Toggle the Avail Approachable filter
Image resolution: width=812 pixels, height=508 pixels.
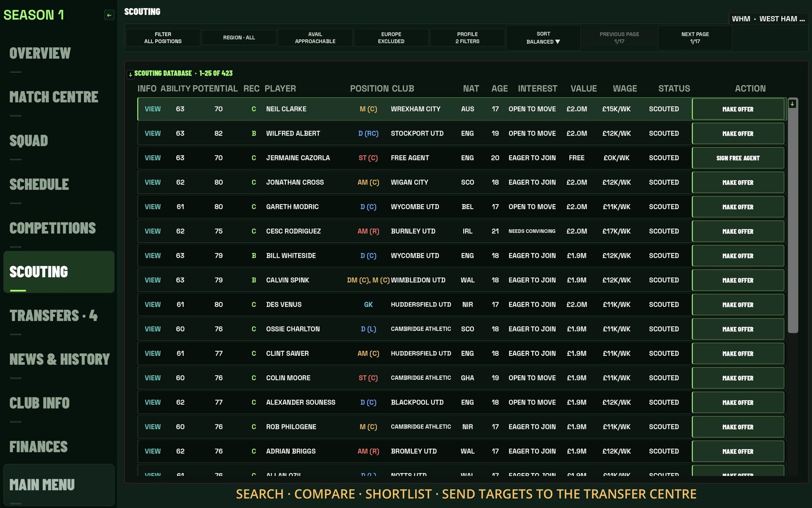pos(315,37)
